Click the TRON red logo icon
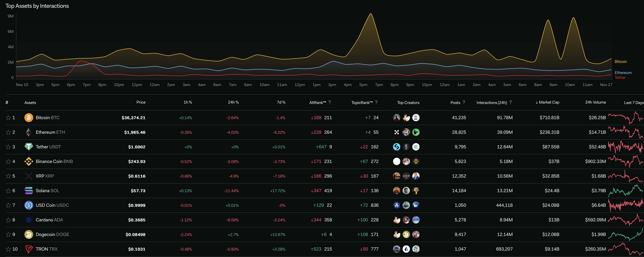 point(28,249)
